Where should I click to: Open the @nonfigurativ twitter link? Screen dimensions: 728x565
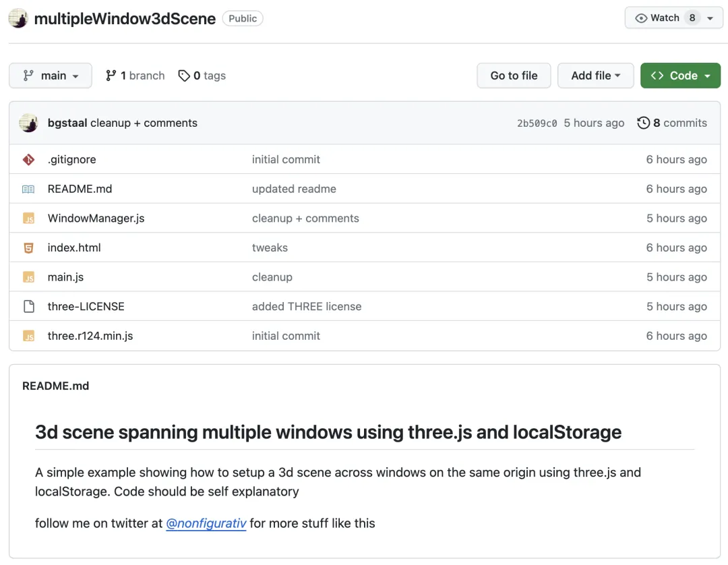(206, 523)
